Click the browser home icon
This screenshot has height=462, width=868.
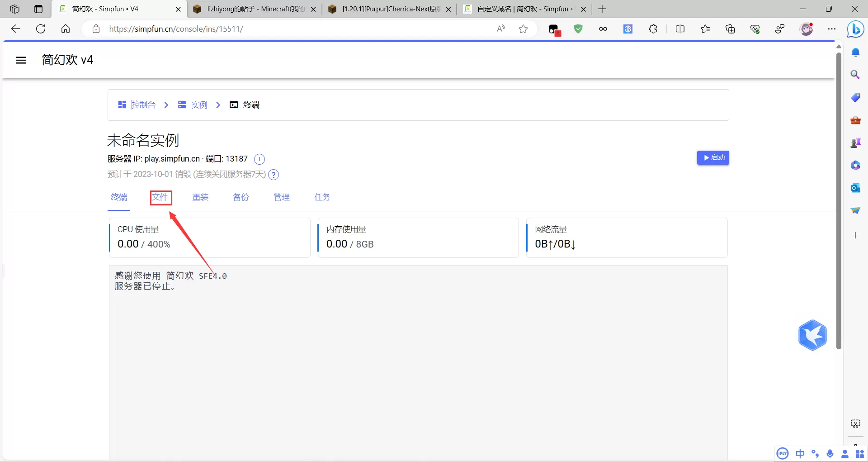pos(66,29)
